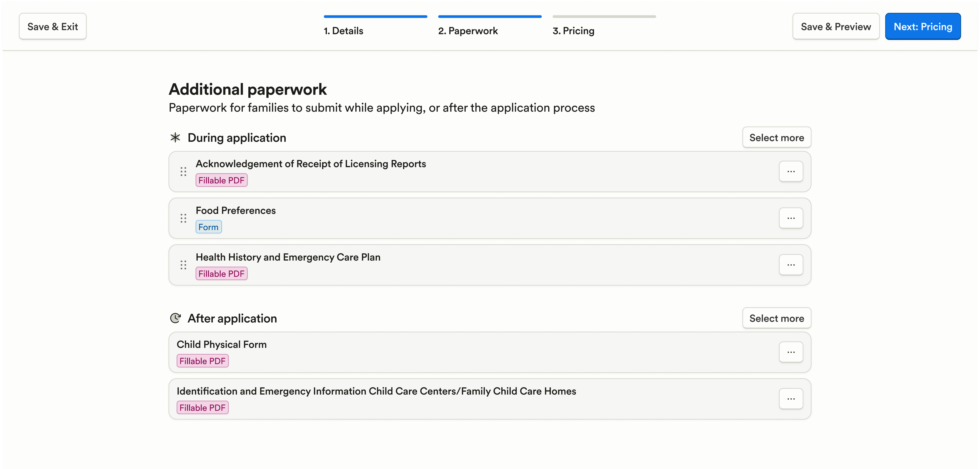Screen dimensions: 980x469
Task: Click the drag handle beside Acknowledgement of Receipt
Action: 183,171
